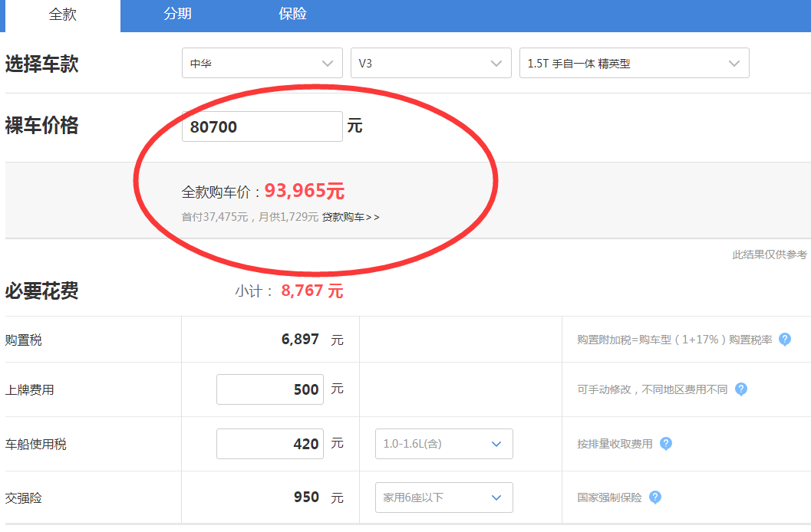Open the 中华 brand dropdown

click(262, 63)
